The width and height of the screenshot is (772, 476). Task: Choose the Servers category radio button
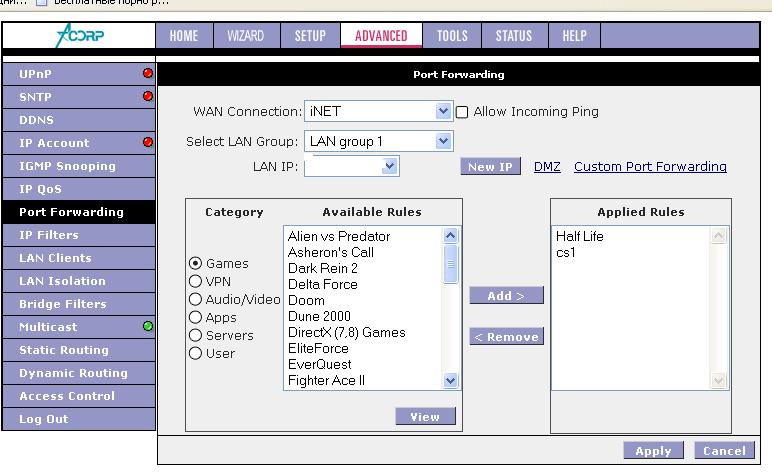coord(196,336)
